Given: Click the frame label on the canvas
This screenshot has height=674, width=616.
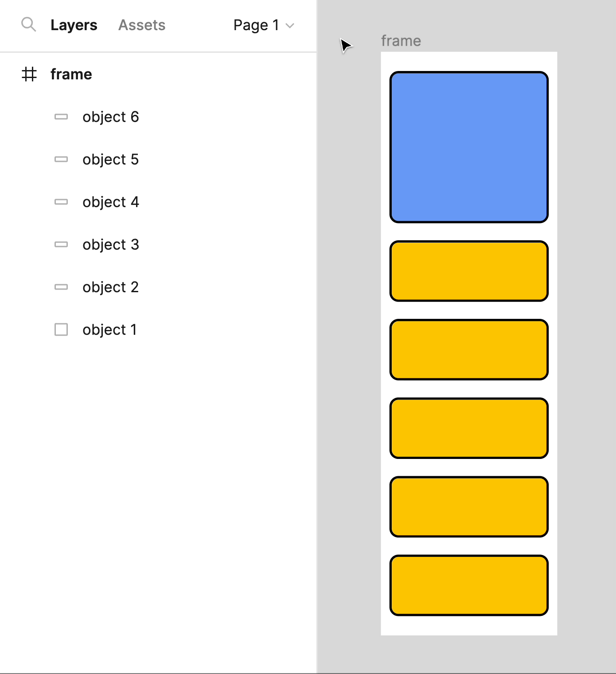Looking at the screenshot, I should coord(401,41).
